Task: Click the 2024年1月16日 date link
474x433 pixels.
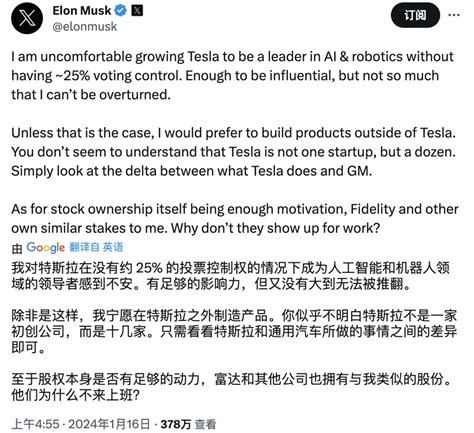Action: 109,424
